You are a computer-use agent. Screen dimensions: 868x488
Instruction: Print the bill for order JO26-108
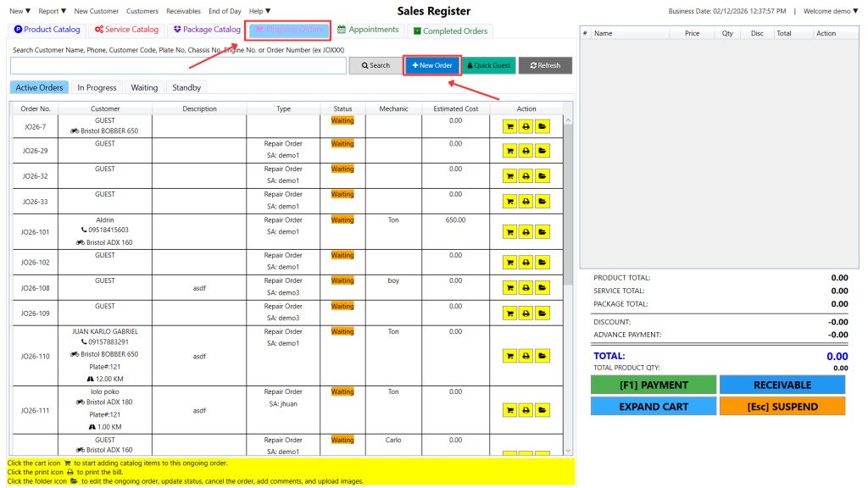[526, 288]
